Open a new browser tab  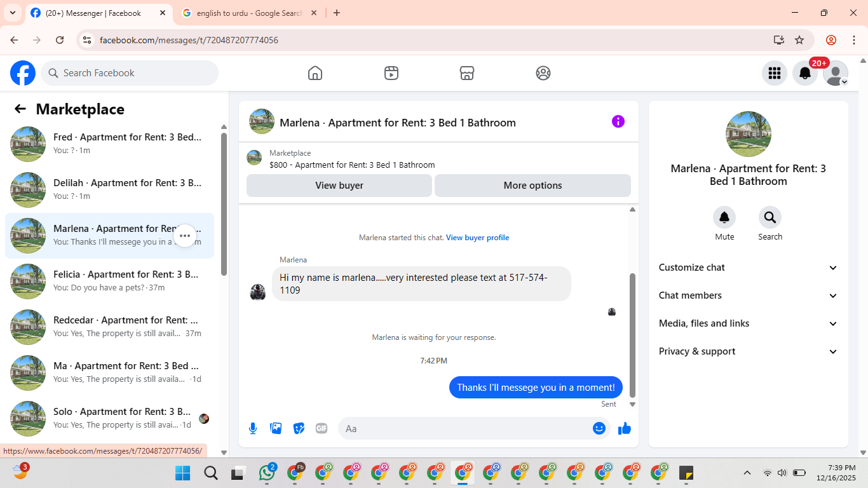(x=337, y=13)
